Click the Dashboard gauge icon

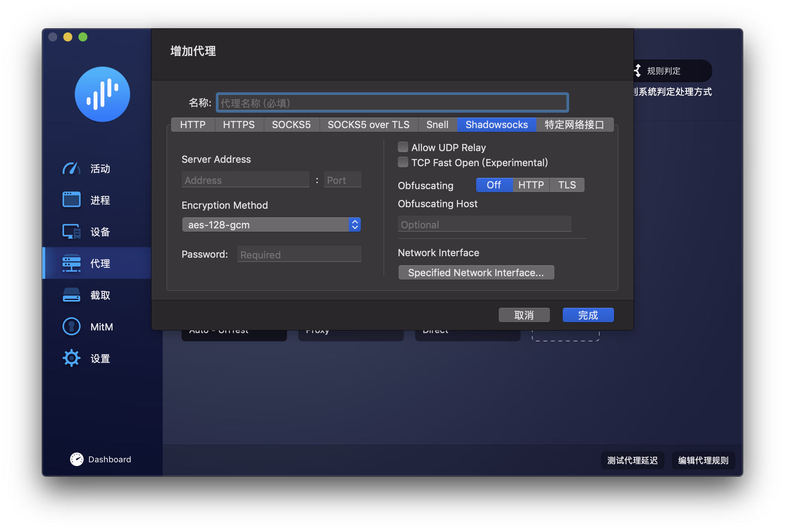[x=77, y=459]
